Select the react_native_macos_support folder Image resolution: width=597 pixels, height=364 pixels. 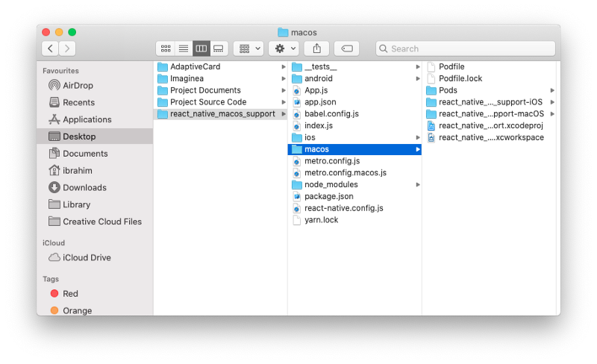tap(220, 114)
